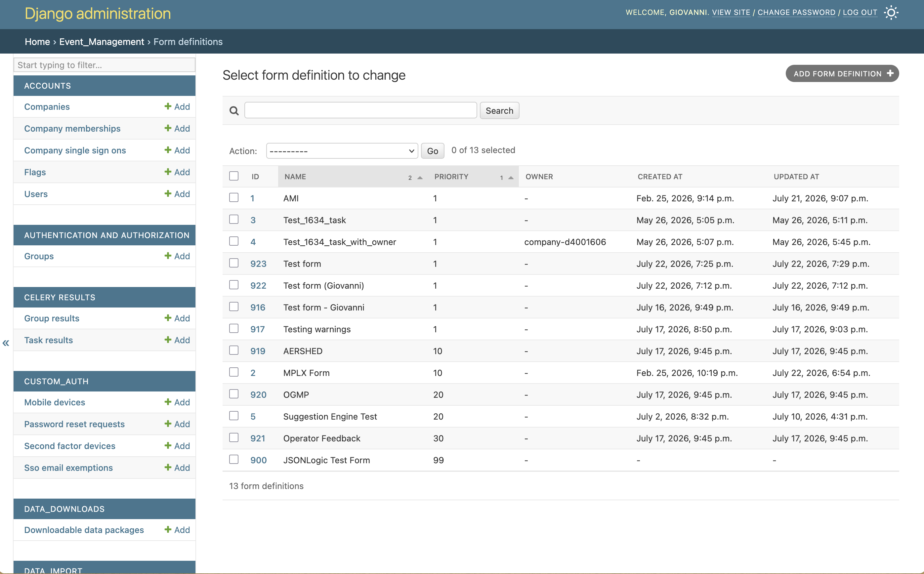The width and height of the screenshot is (924, 574).
Task: Tick the JSONLogic Test Form checkbox
Action: (x=234, y=460)
